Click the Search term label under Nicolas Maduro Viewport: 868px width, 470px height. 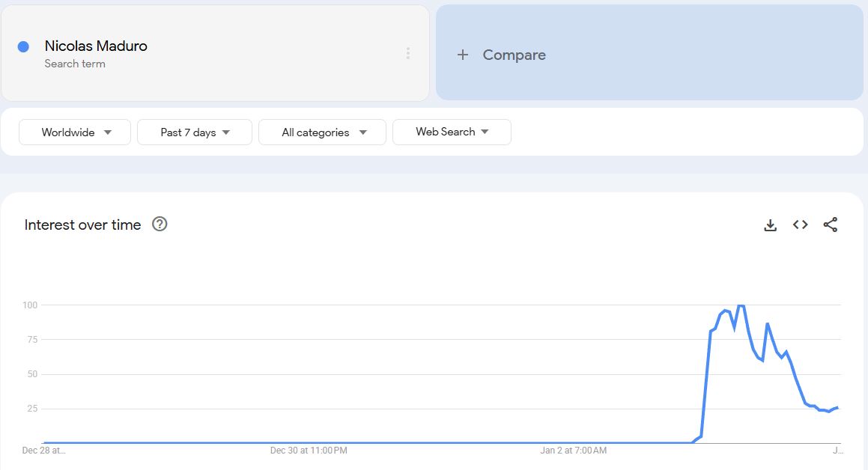point(75,64)
